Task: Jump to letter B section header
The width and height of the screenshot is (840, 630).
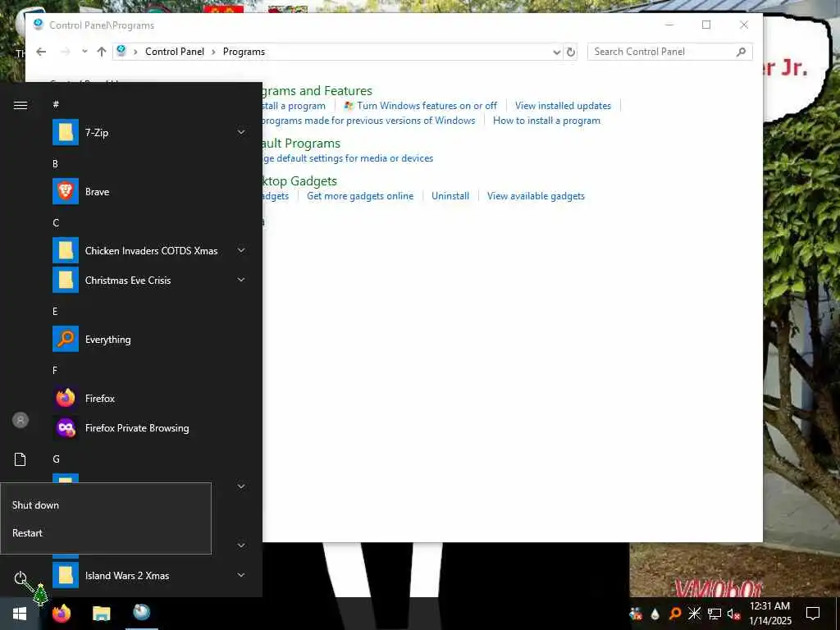Action: tap(55, 164)
